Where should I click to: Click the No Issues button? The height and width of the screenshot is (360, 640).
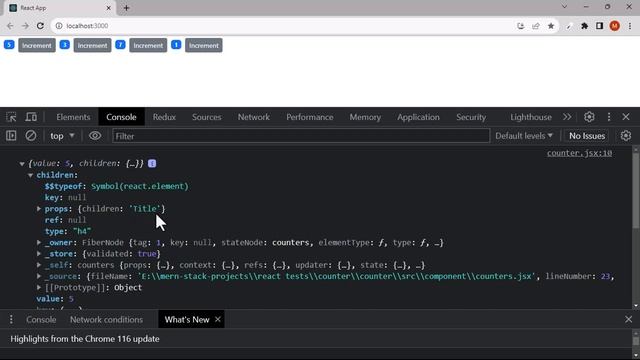[587, 136]
